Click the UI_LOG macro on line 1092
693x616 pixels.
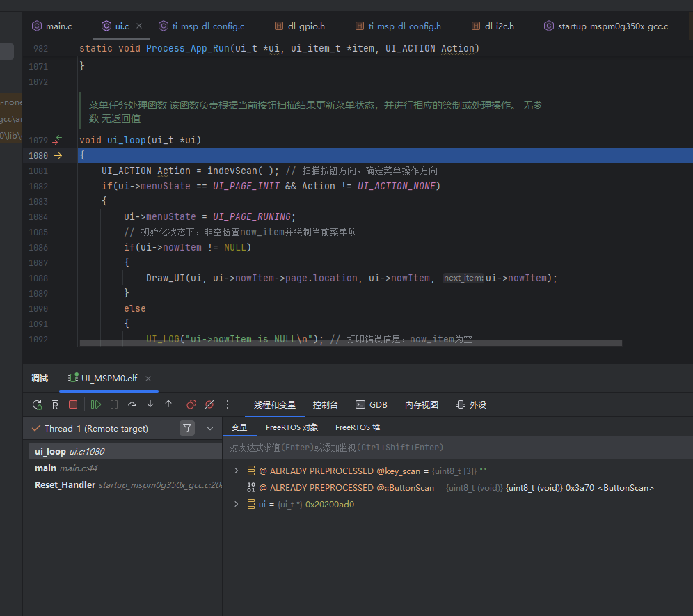point(163,339)
